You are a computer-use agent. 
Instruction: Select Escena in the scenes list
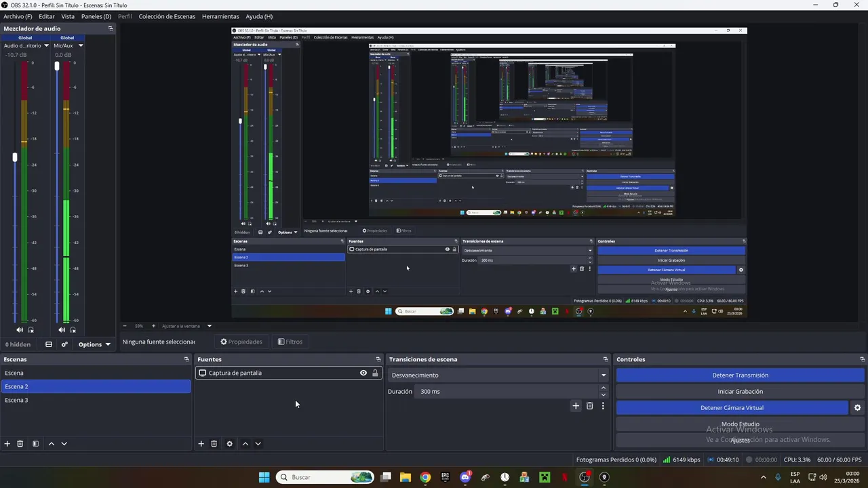pyautogui.click(x=96, y=373)
